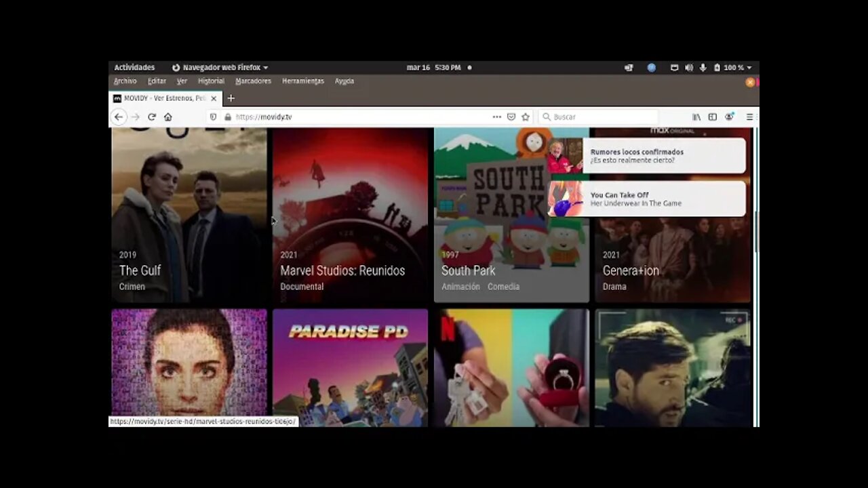868x488 pixels.
Task: Open the mosaic woman face poster
Action: 189,367
